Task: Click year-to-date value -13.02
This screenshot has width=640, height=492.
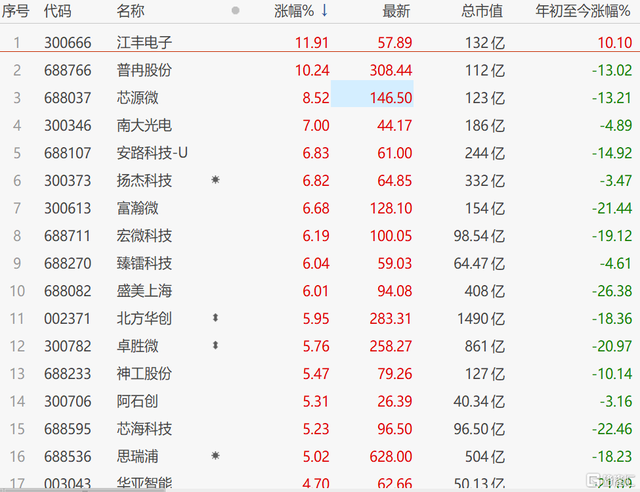Action: (x=612, y=70)
